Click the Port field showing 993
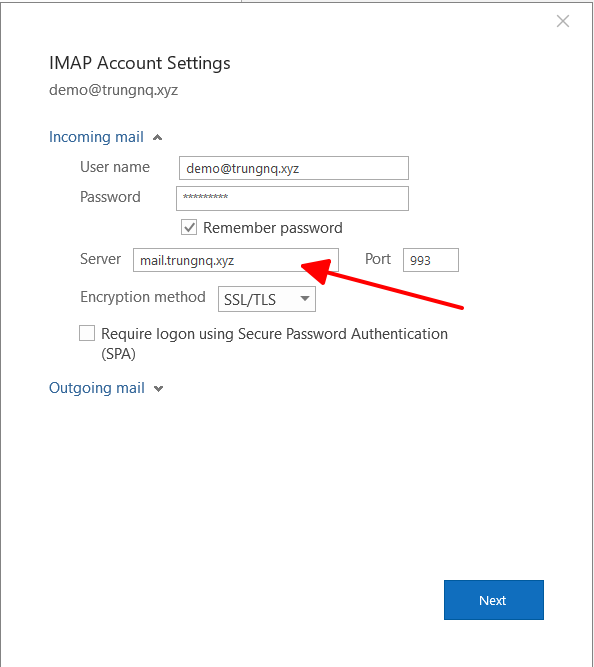This screenshot has width=594, height=667. point(431,260)
